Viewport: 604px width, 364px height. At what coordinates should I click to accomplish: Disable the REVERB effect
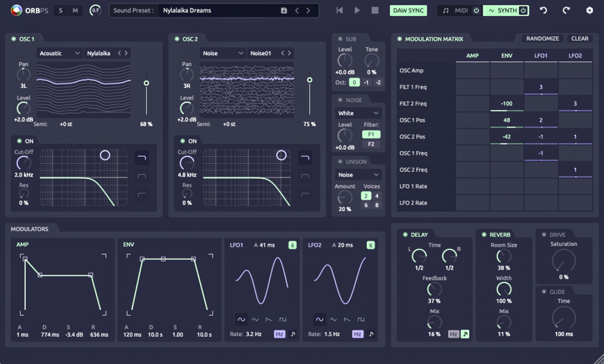(484, 234)
